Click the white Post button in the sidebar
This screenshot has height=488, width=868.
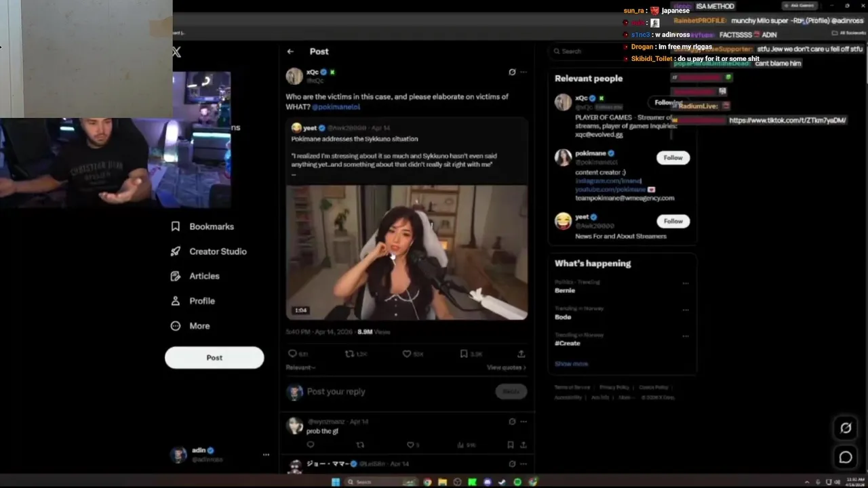coord(214,358)
